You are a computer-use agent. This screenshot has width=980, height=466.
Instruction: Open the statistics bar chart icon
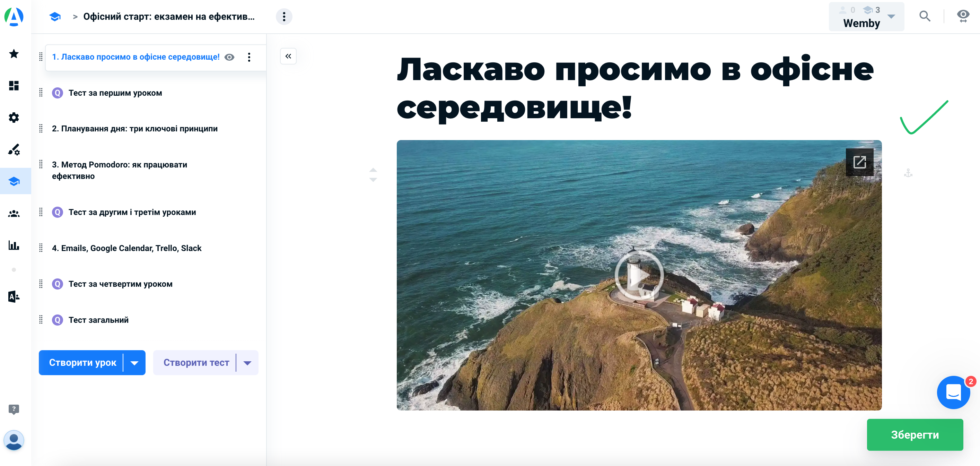(14, 245)
